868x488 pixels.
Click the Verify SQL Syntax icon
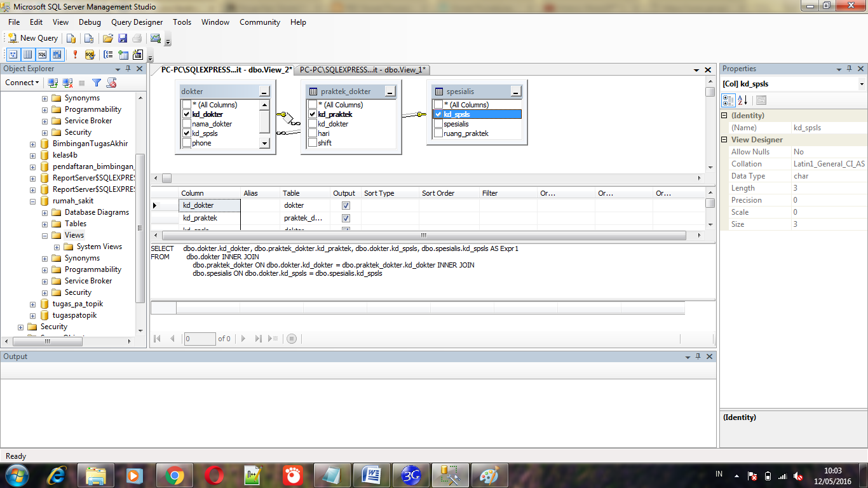(90, 55)
